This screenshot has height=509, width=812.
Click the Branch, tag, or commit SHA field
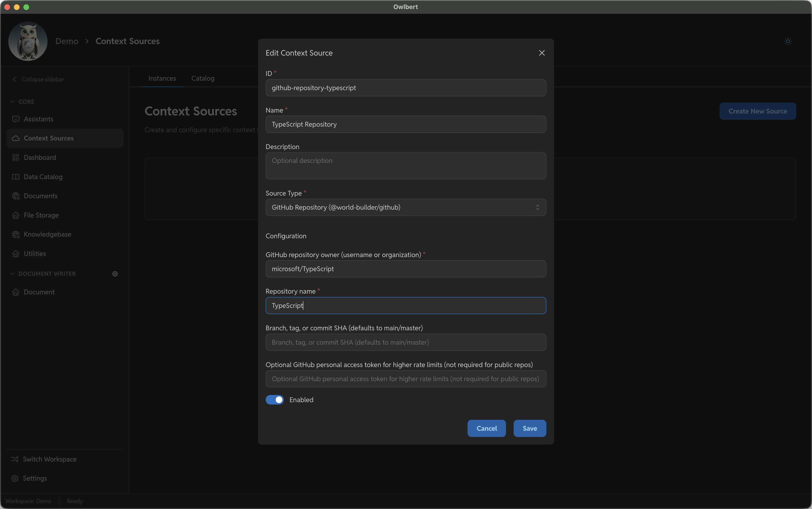click(406, 342)
